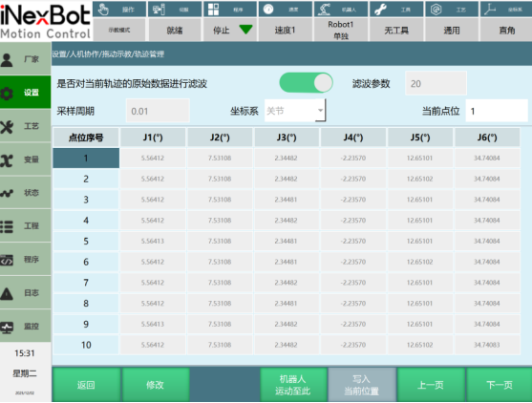Open the Robot1 单独 selector
This screenshot has width=532, height=403.
tap(341, 31)
